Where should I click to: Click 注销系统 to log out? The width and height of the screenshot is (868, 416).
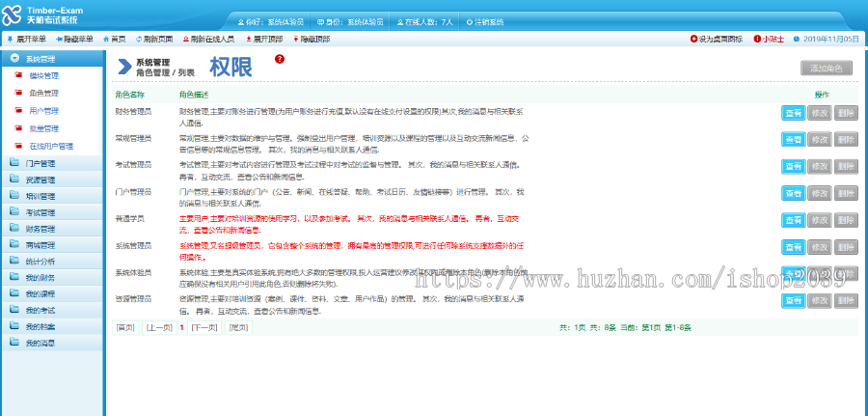[485, 23]
